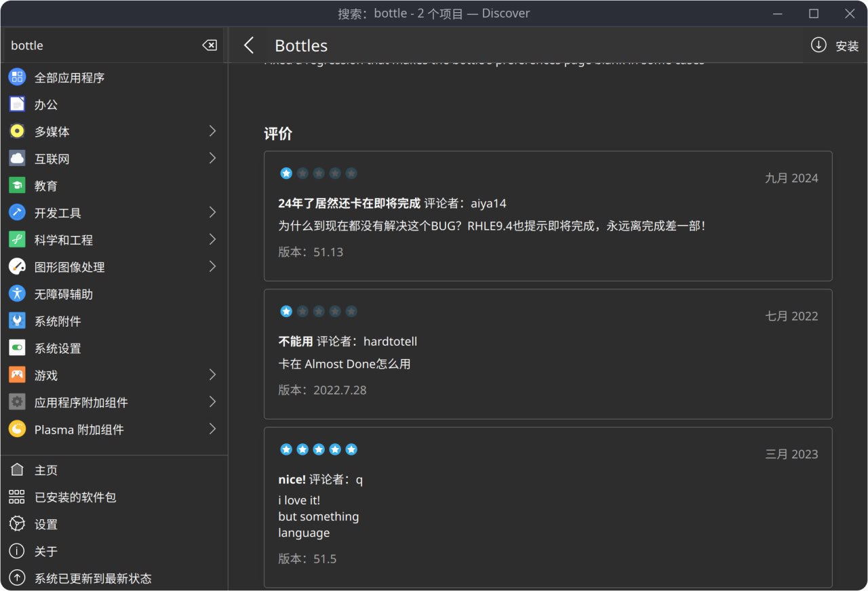This screenshot has height=591, width=868.
Task: Click the 系统附件 accessories icon
Action: (x=17, y=321)
